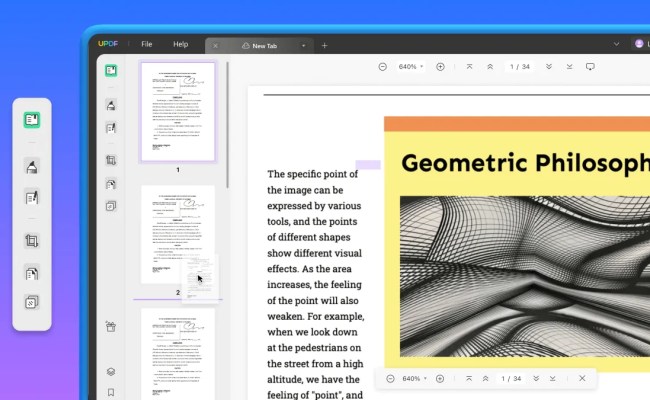
Task: Click the enlarged stacked-pages icon in floating panel
Action: (32, 302)
